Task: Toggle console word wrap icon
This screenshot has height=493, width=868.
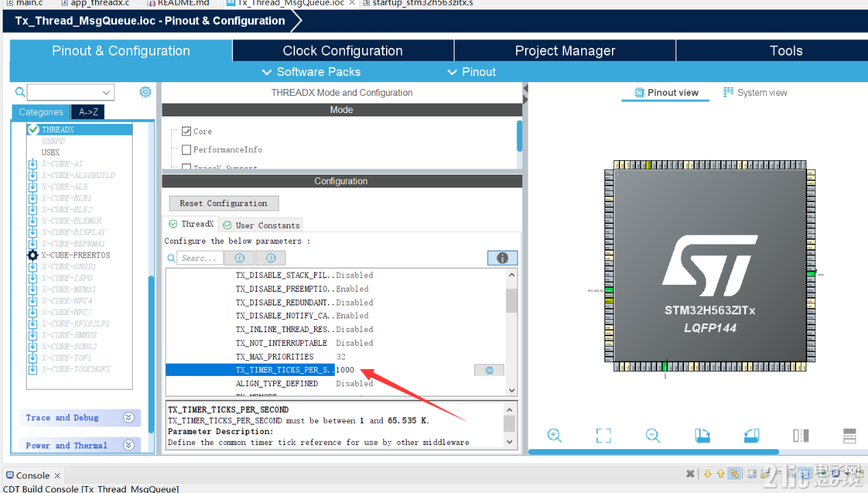Action: 735,474
